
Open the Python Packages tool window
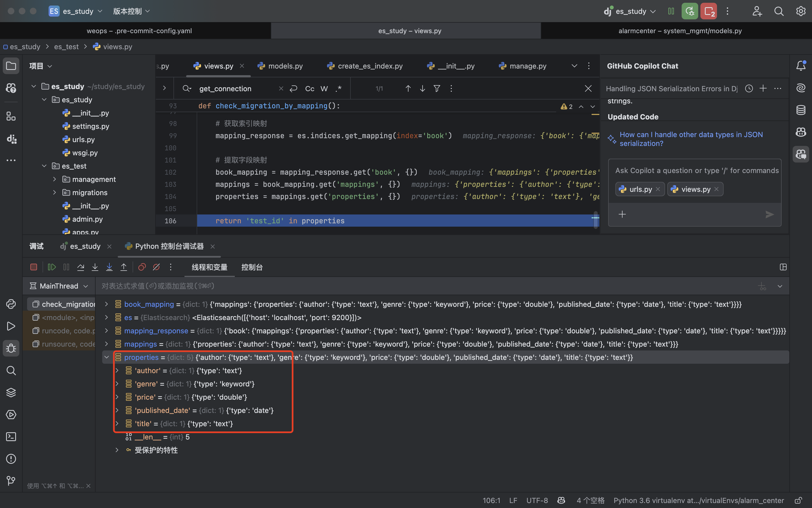(11, 392)
